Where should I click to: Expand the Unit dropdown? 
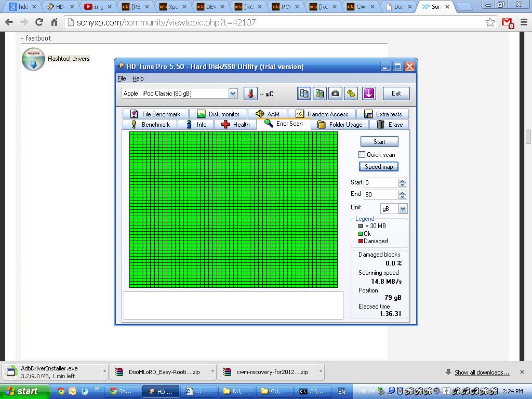pos(403,208)
